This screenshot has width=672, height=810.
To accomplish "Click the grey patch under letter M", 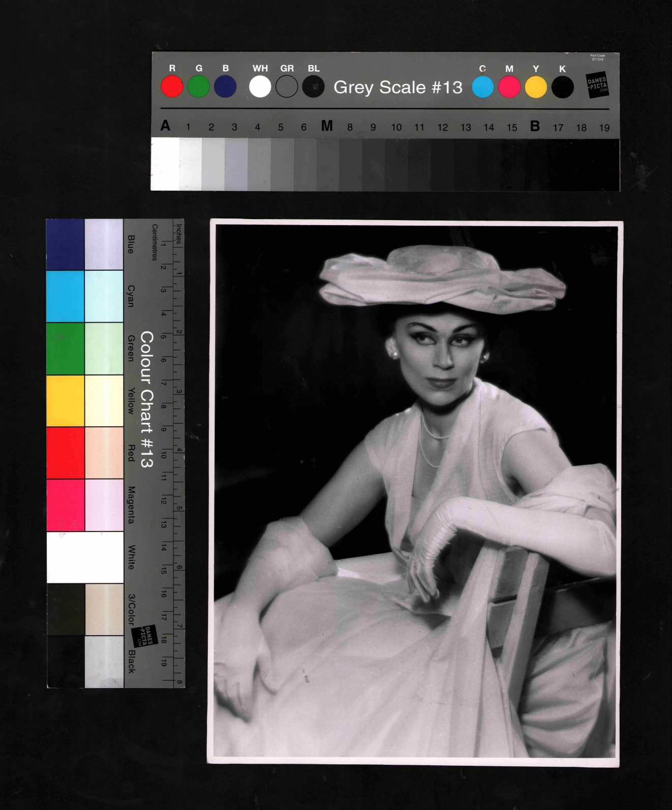I will [x=327, y=165].
